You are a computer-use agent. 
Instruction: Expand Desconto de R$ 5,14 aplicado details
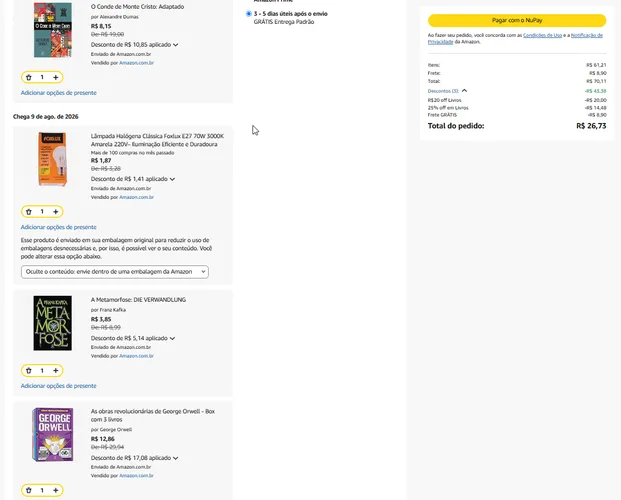click(133, 338)
